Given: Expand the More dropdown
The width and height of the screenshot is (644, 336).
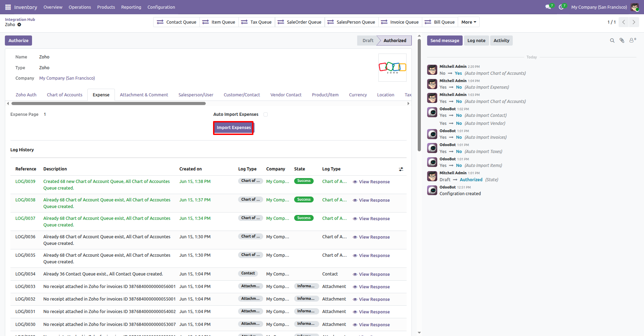Looking at the screenshot, I should point(469,22).
